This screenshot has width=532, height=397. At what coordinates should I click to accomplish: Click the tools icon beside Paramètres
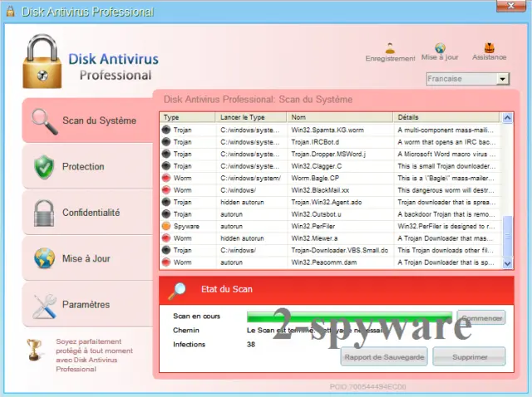pos(44,306)
